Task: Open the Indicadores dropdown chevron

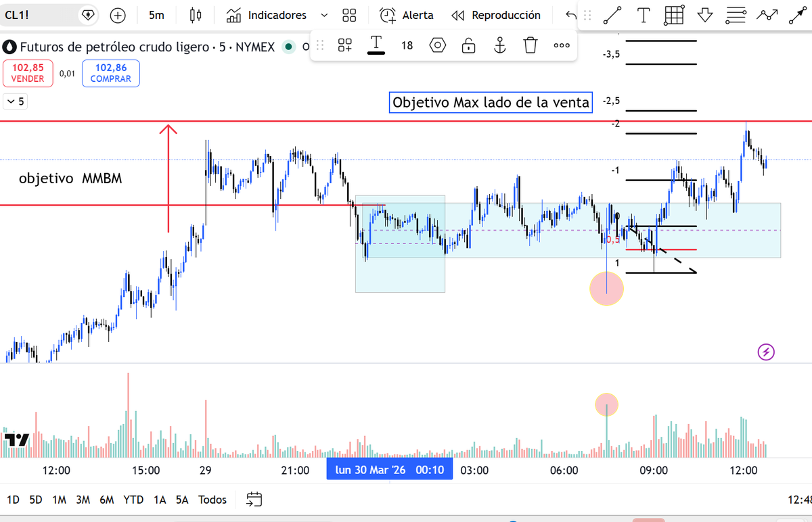Action: [323, 15]
